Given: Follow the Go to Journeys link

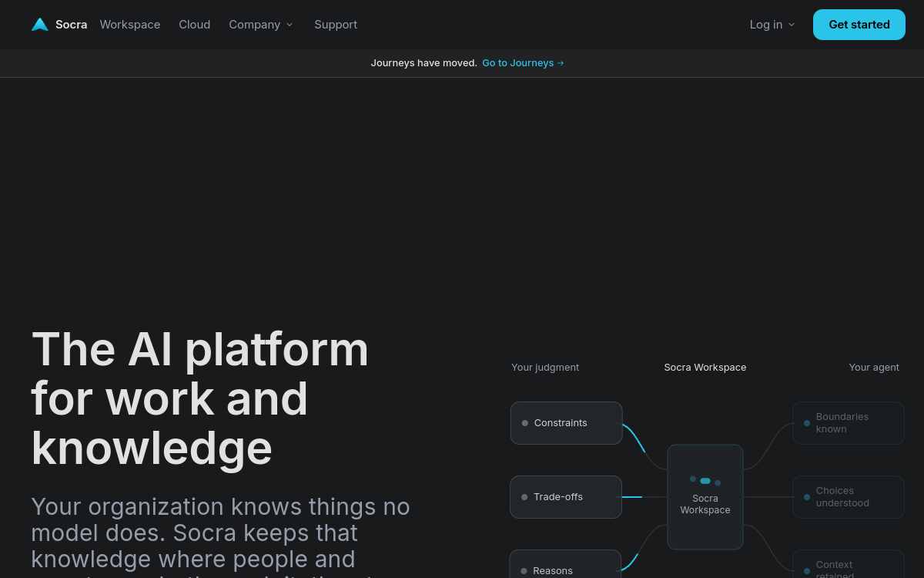Looking at the screenshot, I should pos(523,63).
